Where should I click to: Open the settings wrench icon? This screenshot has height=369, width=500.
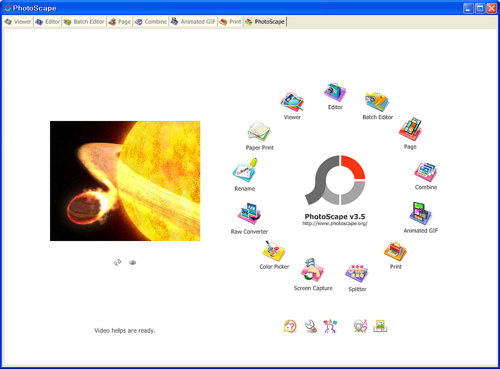(311, 326)
